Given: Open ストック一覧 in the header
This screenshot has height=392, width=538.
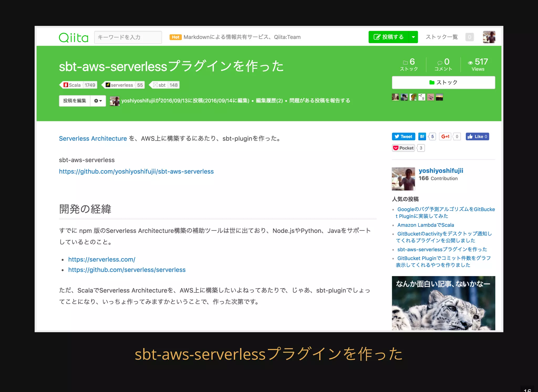Looking at the screenshot, I should click(x=442, y=37).
